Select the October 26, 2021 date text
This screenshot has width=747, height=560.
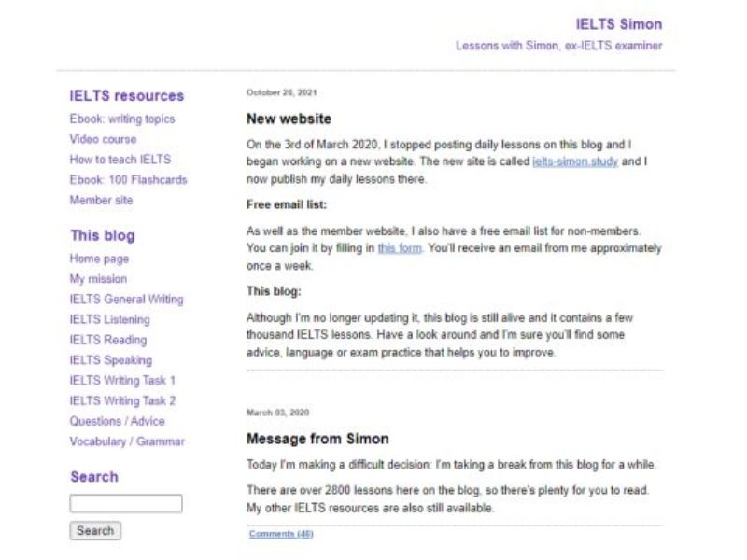point(282,92)
